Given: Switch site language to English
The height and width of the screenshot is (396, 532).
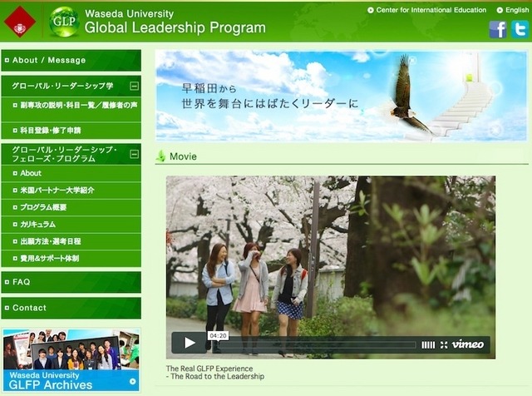Looking at the screenshot, I should 513,10.
